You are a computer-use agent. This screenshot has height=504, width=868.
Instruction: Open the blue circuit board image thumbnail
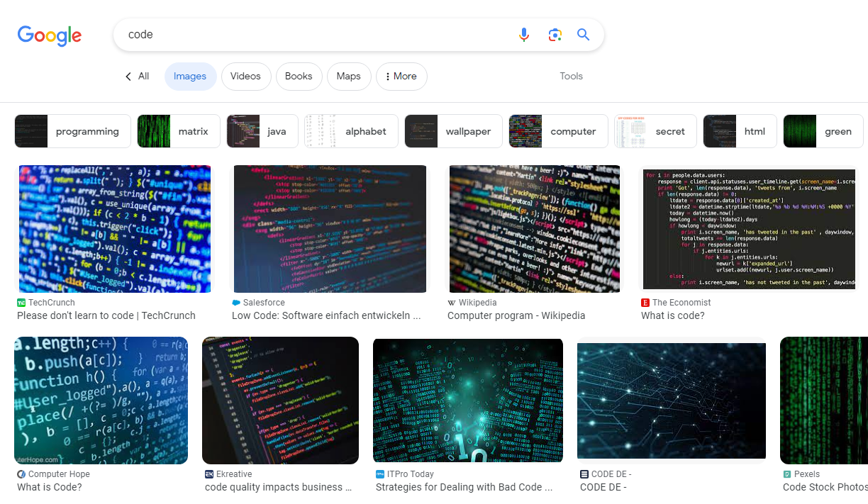click(671, 400)
